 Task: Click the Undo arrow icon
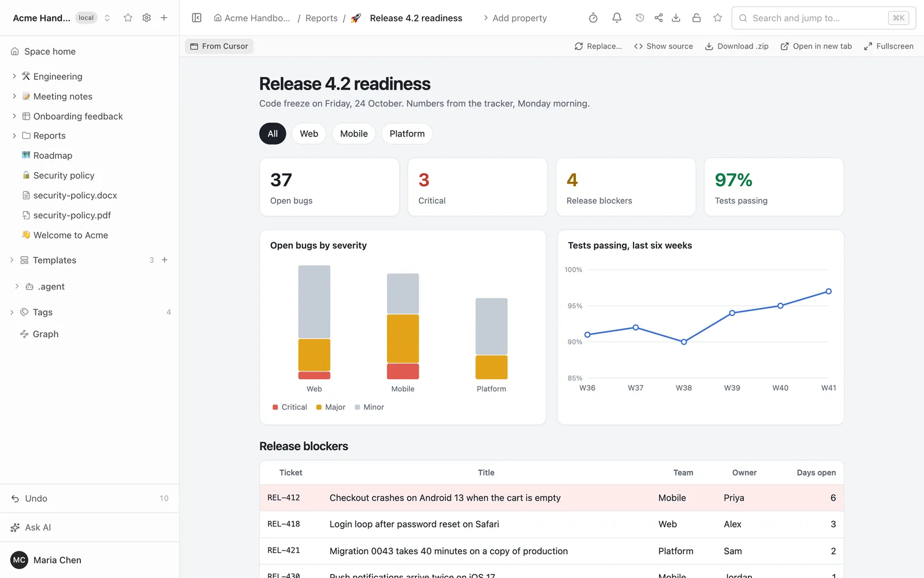tap(15, 498)
